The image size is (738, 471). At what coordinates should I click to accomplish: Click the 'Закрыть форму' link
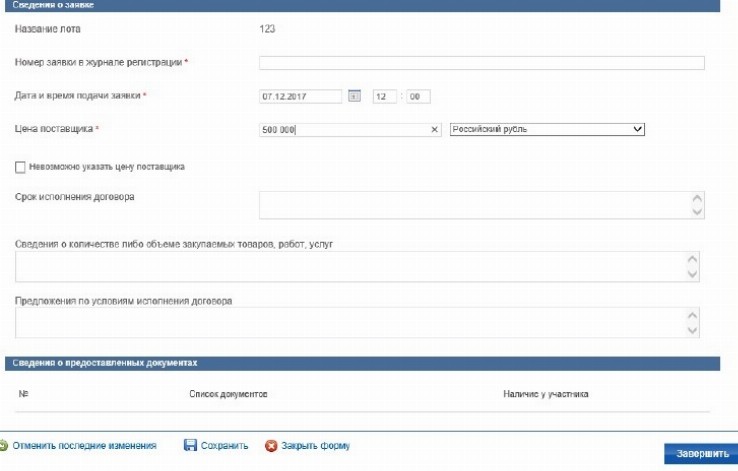(315, 445)
